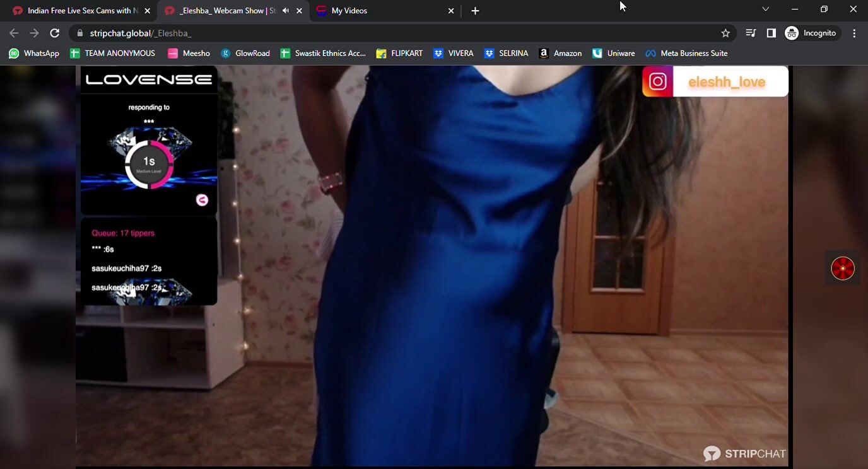Image resolution: width=868 pixels, height=469 pixels.
Task: Open the WhatsApp bookmark
Action: (x=33, y=53)
